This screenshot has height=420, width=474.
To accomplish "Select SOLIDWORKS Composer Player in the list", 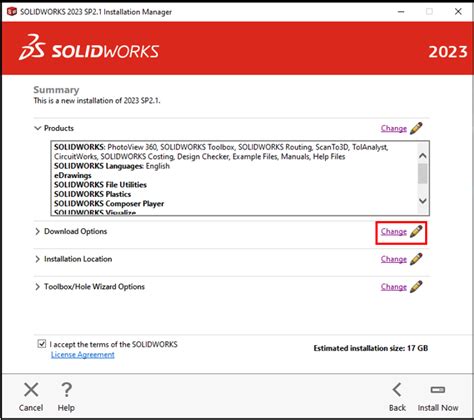I will (109, 203).
